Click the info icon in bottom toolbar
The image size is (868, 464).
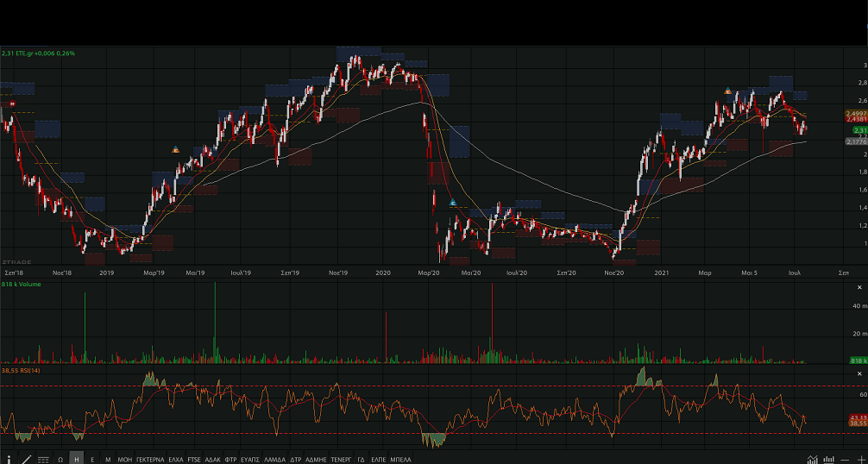[9, 460]
